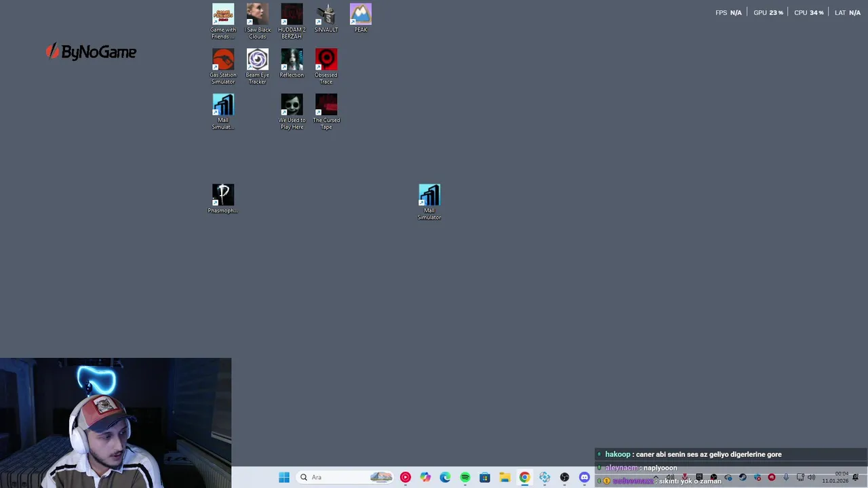Select the Phasmophobia desktop shortcut
The width and height of the screenshot is (868, 488).
[223, 199]
